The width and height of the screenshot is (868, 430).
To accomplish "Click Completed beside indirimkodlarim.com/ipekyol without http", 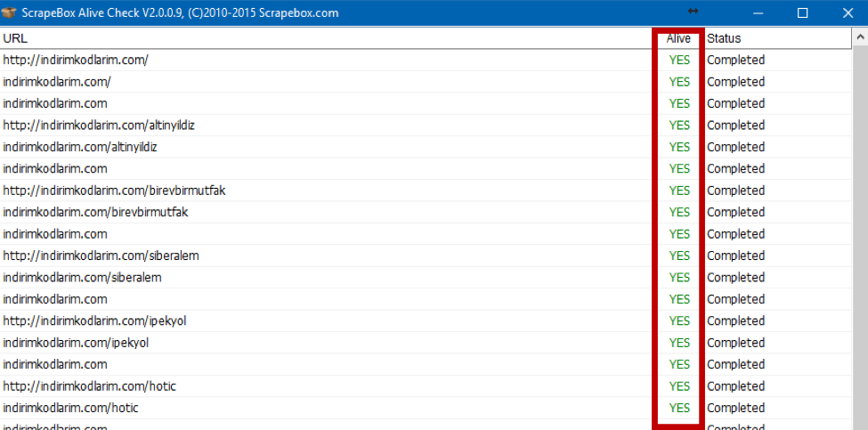I will (735, 343).
